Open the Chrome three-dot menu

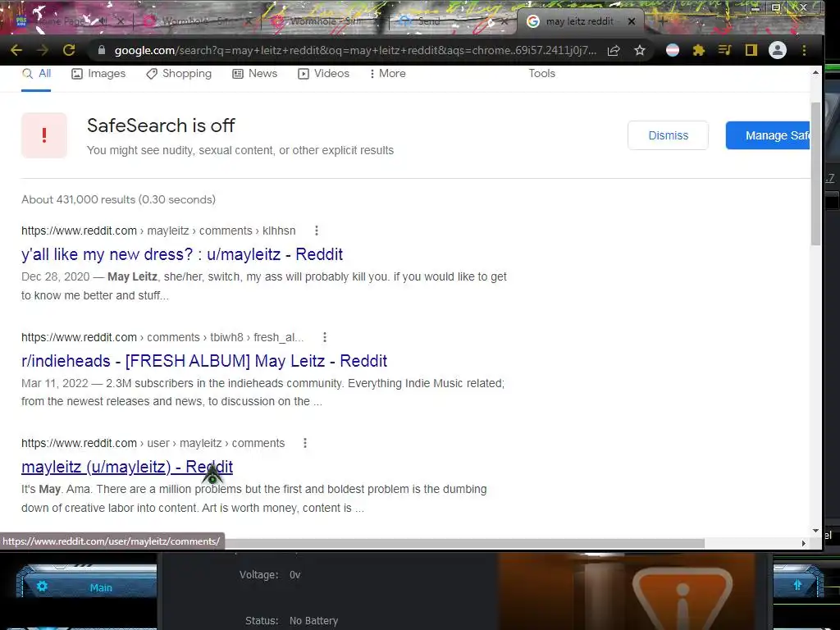pos(804,50)
